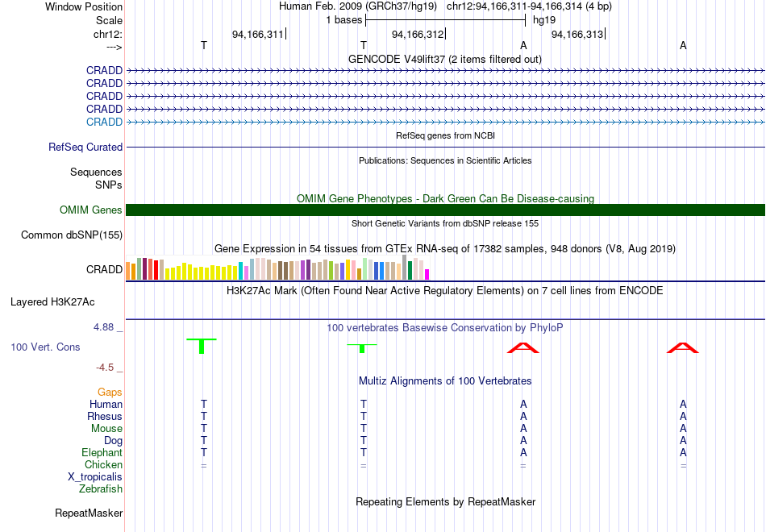Click the chr12: ruler label
The image size is (766, 532).
(x=107, y=34)
